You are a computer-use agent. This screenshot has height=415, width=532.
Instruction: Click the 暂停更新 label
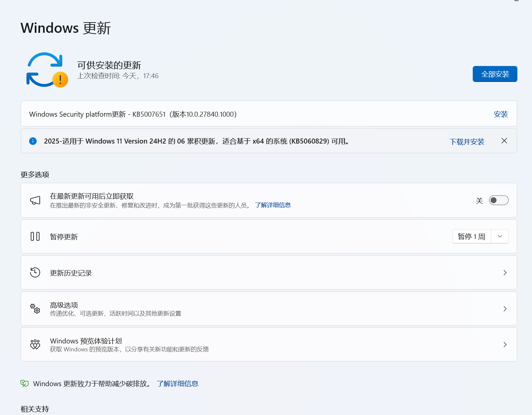(64, 237)
